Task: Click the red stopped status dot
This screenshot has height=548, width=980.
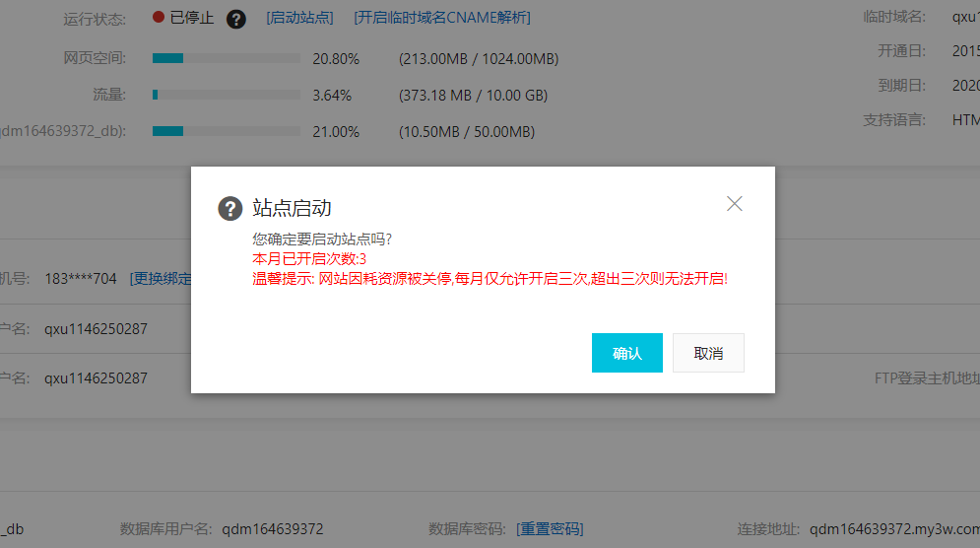Action: pyautogui.click(x=158, y=18)
